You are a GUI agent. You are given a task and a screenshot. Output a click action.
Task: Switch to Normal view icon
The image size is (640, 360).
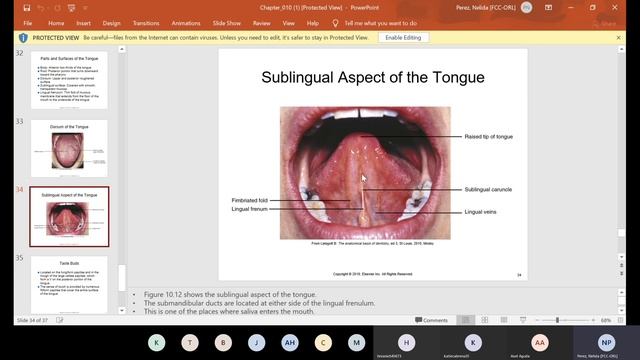click(466, 320)
